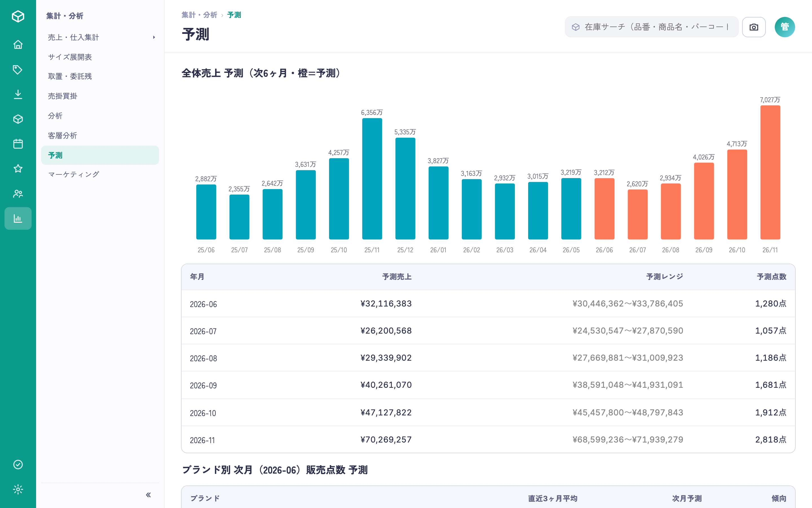
Task: Select the 2026-08 row cell
Action: point(204,358)
